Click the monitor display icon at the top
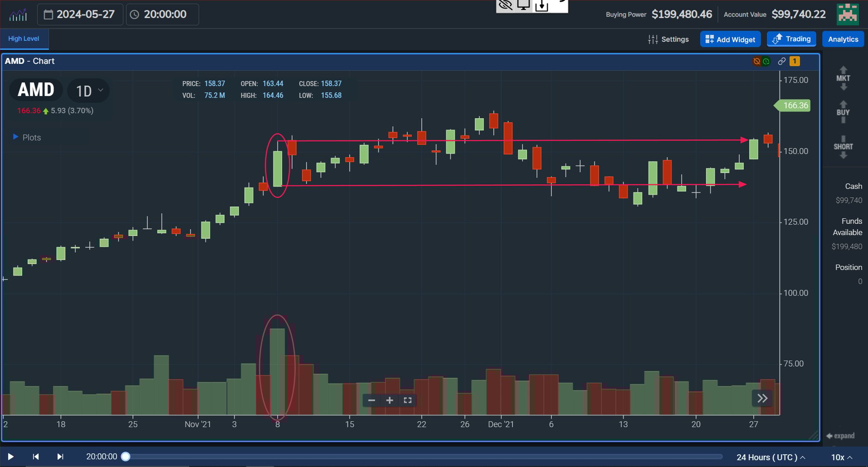 point(522,5)
